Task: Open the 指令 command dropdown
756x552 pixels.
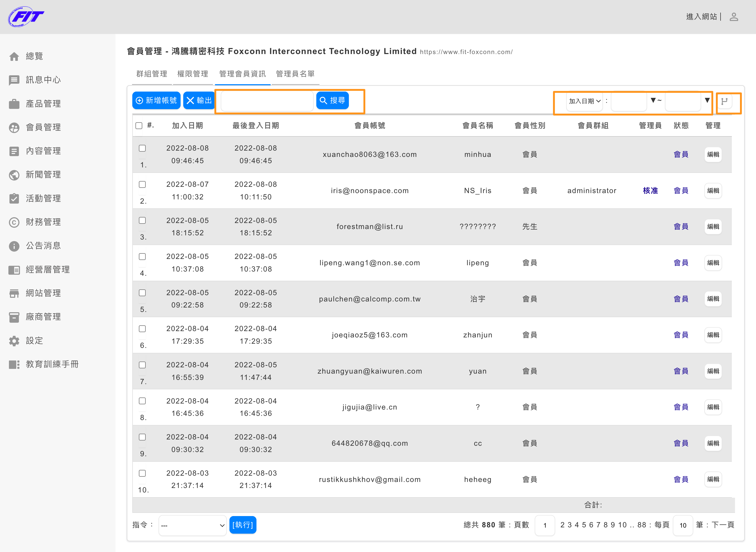Action: pos(193,525)
